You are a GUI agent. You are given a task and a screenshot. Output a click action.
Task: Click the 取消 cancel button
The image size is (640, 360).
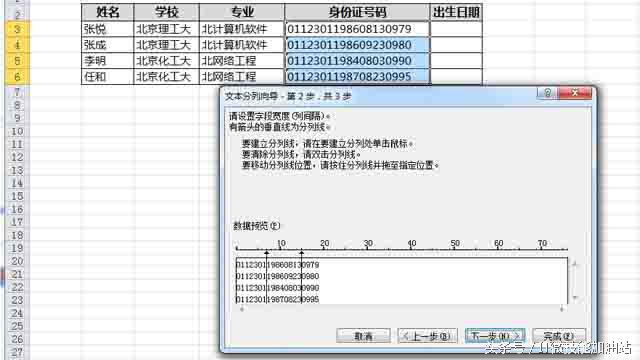363,336
